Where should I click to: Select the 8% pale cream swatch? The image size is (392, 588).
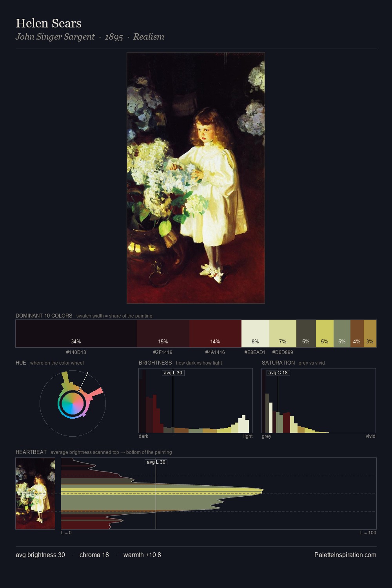(255, 334)
